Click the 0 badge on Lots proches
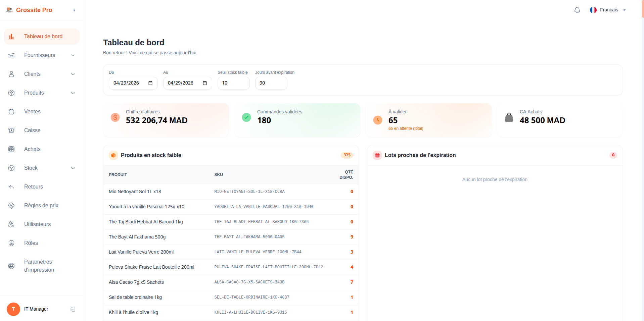This screenshot has width=644, height=321. coord(613,155)
